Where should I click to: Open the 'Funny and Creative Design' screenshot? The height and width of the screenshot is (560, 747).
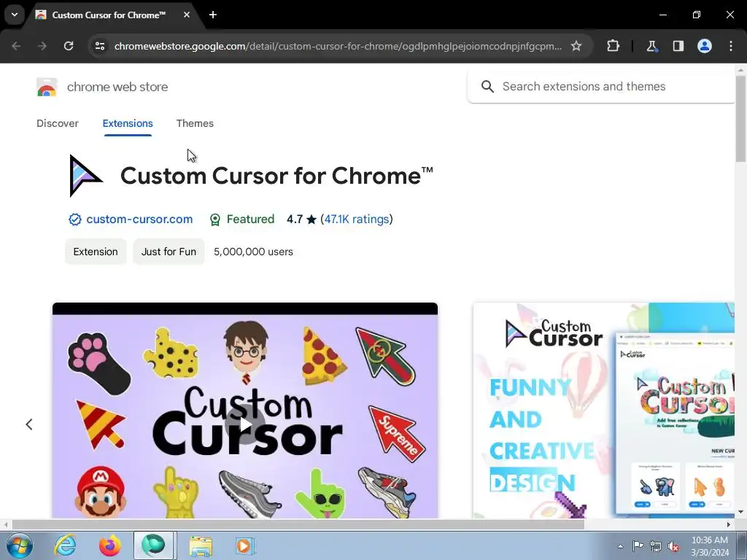click(x=603, y=410)
